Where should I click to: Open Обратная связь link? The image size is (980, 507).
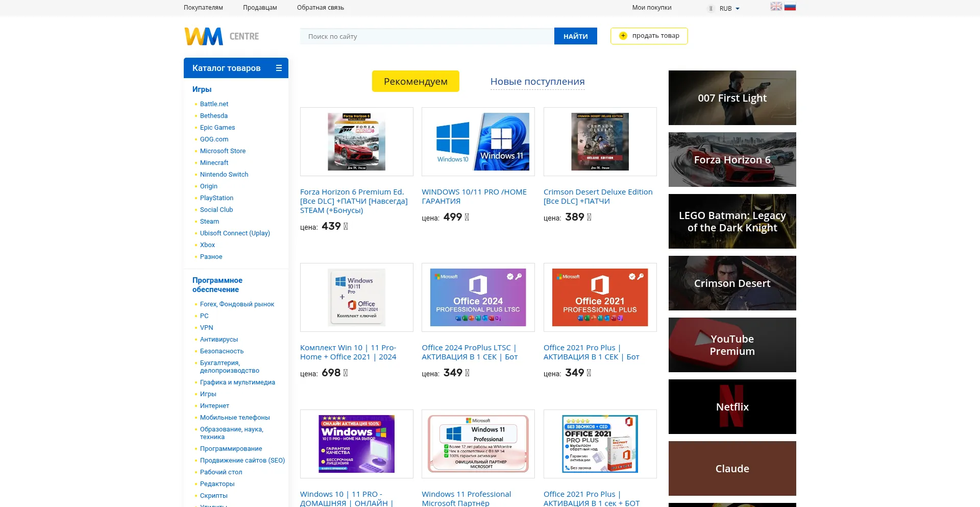[321, 8]
